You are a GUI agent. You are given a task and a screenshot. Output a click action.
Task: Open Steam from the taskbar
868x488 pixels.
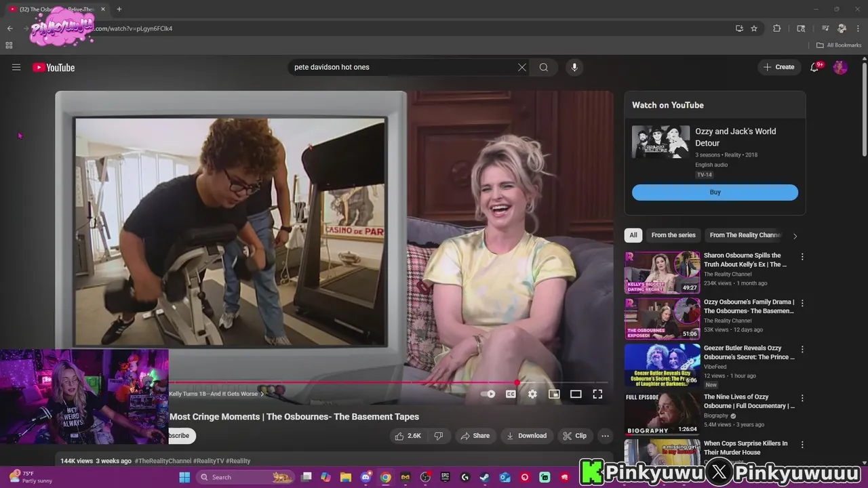(485, 477)
